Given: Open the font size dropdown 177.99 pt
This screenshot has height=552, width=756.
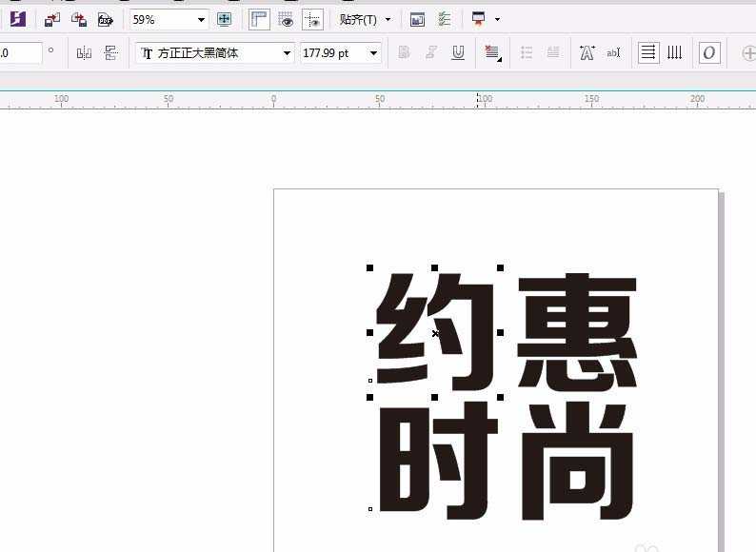Looking at the screenshot, I should (373, 54).
